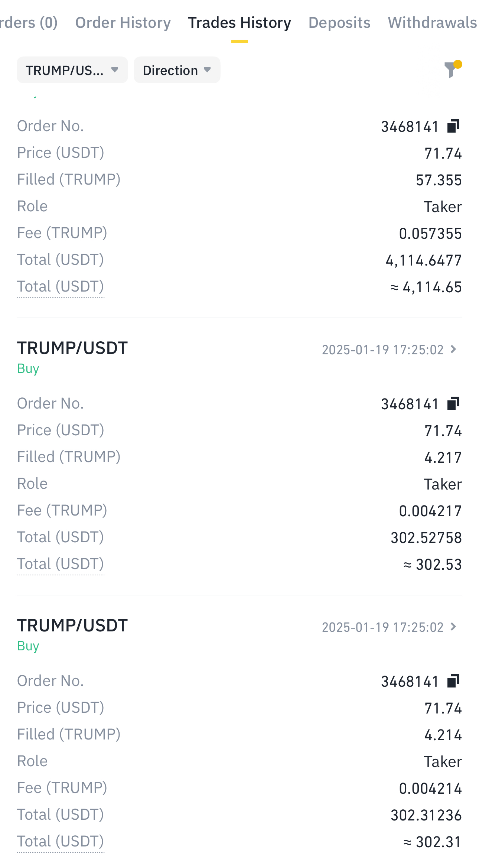
Task: Copy order number of 4.214 TRUMP trade
Action: click(453, 681)
